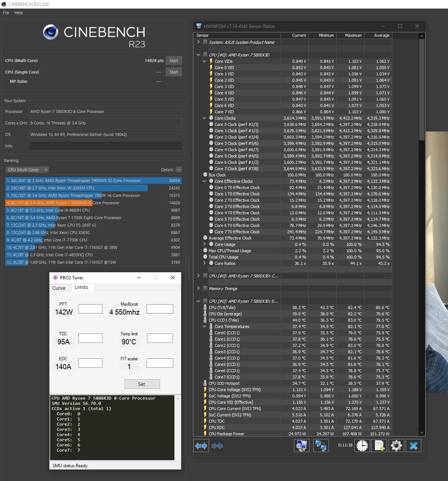Collapse Core Effective Clocks group
448x481 pixels.
[x=204, y=181]
